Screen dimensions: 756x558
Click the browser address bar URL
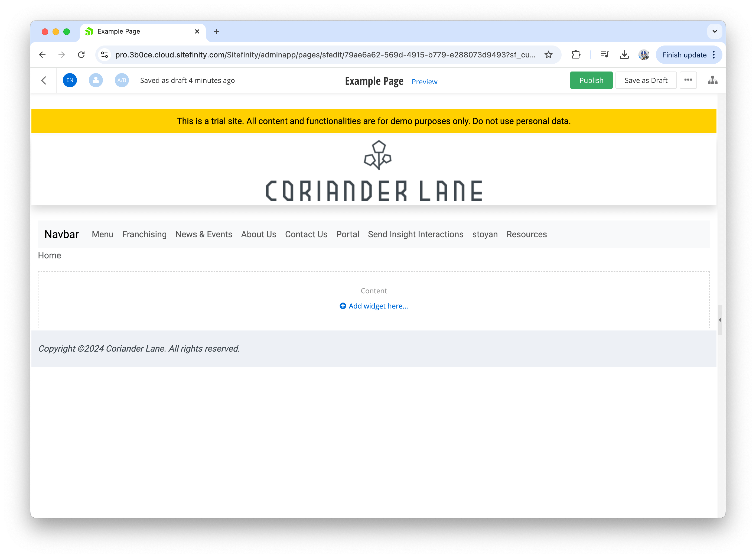click(x=325, y=55)
